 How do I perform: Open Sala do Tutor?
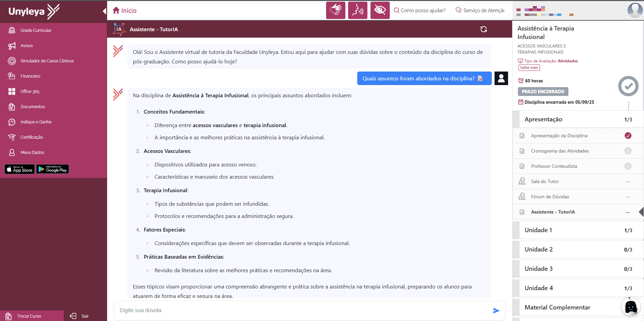click(578, 181)
